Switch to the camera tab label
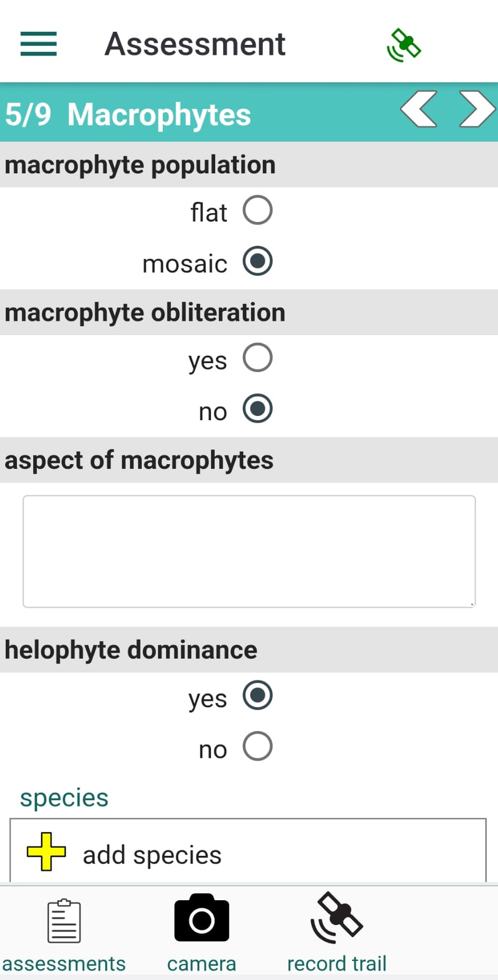This screenshot has height=980, width=498. click(201, 964)
